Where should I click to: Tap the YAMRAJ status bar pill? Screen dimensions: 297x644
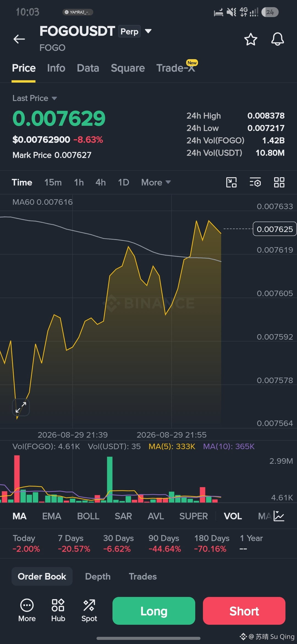[x=78, y=12]
